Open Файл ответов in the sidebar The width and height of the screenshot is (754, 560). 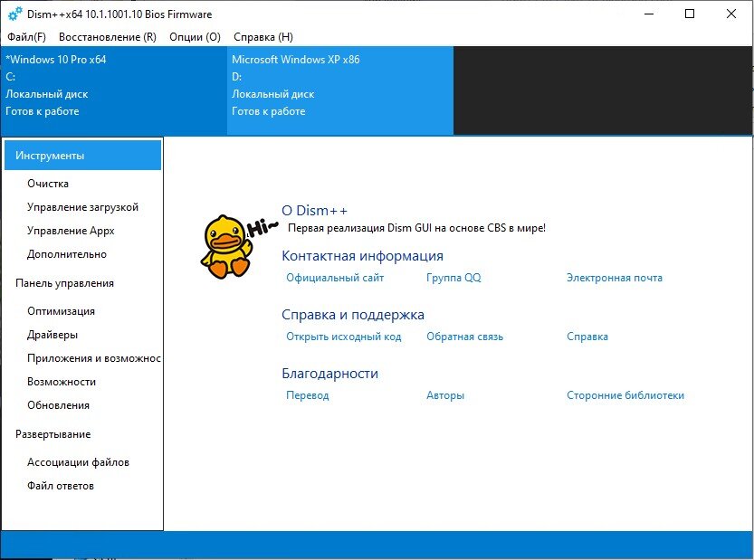point(61,486)
